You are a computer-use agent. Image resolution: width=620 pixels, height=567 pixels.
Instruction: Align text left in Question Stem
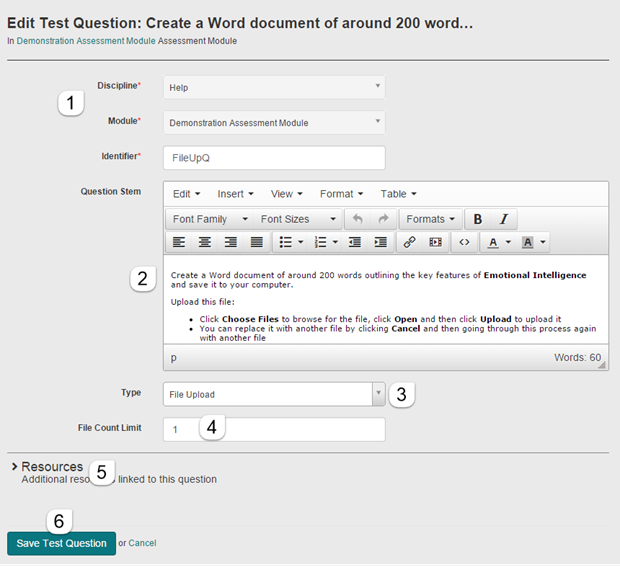pos(179,242)
